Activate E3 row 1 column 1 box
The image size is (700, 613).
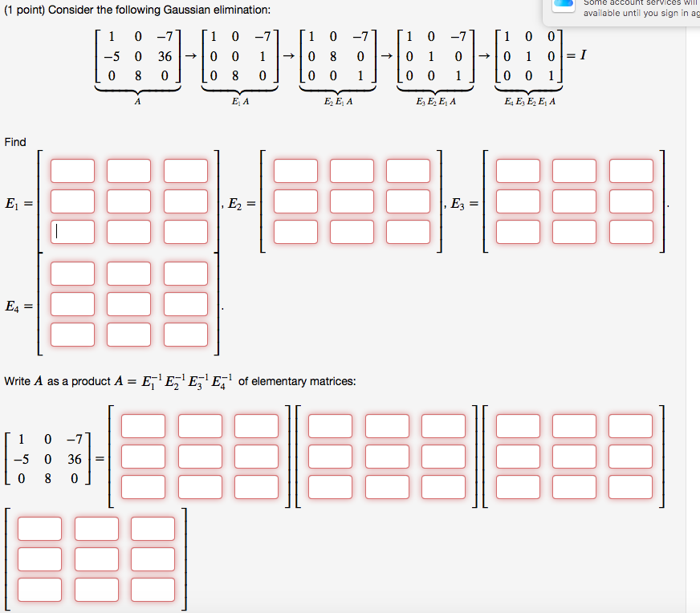click(x=518, y=171)
